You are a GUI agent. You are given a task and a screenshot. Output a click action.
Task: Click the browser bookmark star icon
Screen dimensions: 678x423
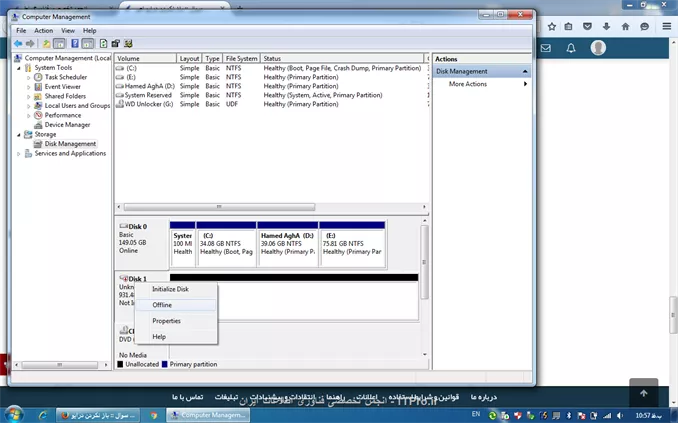pos(552,26)
